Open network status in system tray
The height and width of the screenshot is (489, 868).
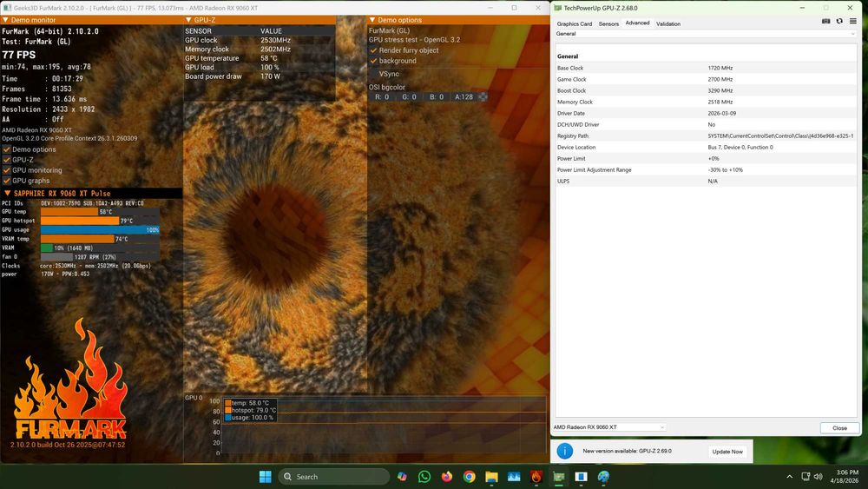[x=806, y=476]
